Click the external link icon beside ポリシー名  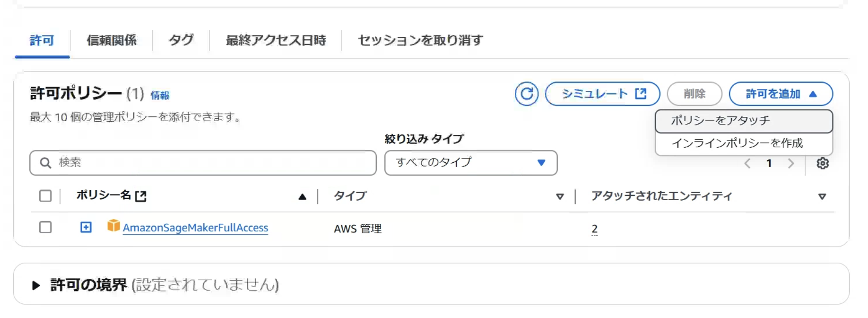pyautogui.click(x=140, y=196)
